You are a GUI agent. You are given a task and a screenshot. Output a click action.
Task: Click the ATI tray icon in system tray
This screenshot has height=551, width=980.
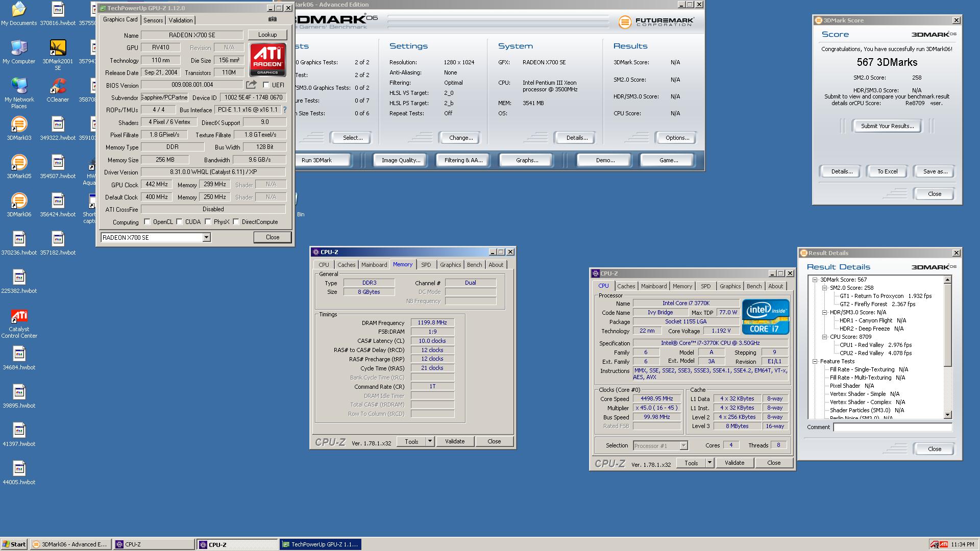pos(943,544)
